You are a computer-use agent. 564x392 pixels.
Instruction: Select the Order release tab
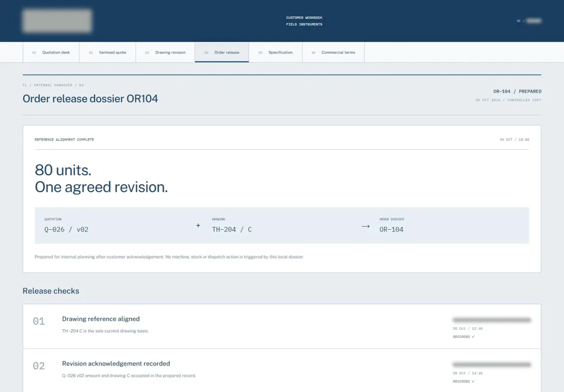(222, 52)
